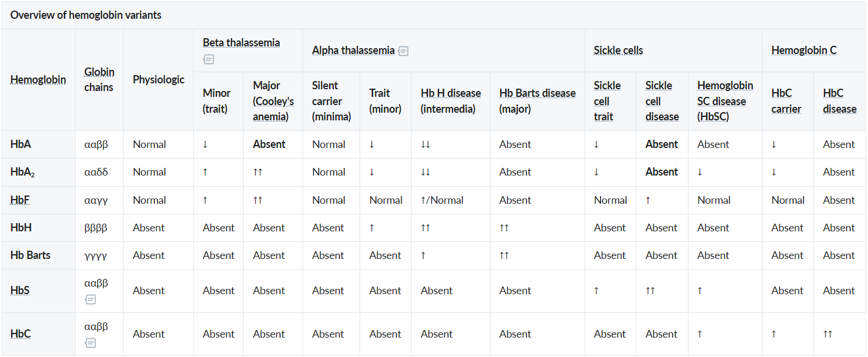The width and height of the screenshot is (868, 357).
Task: Click the HbC disease column link
Action: 840,101
